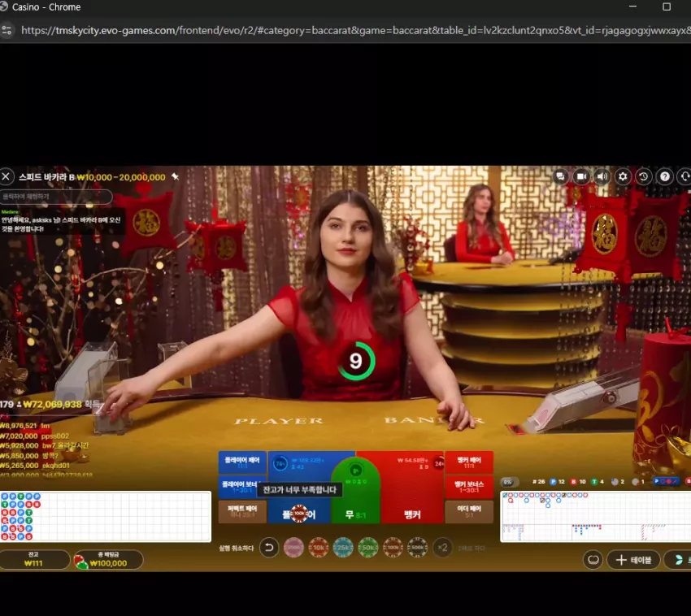Image resolution: width=691 pixels, height=616 pixels.
Task: Bet on 무 (Tie) green area
Action: pos(355,492)
